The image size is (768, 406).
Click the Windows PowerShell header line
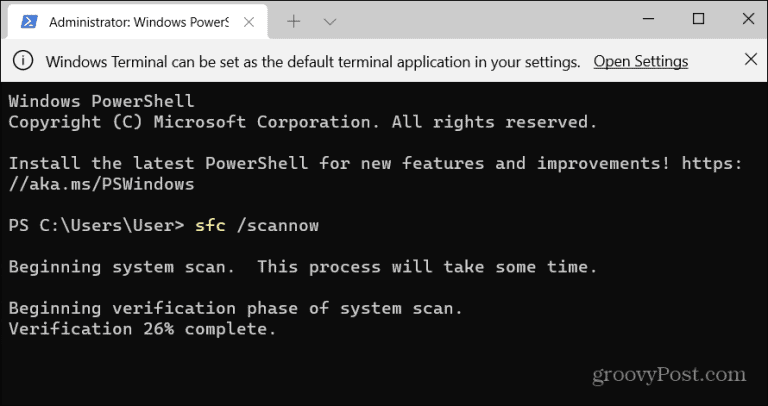(101, 101)
